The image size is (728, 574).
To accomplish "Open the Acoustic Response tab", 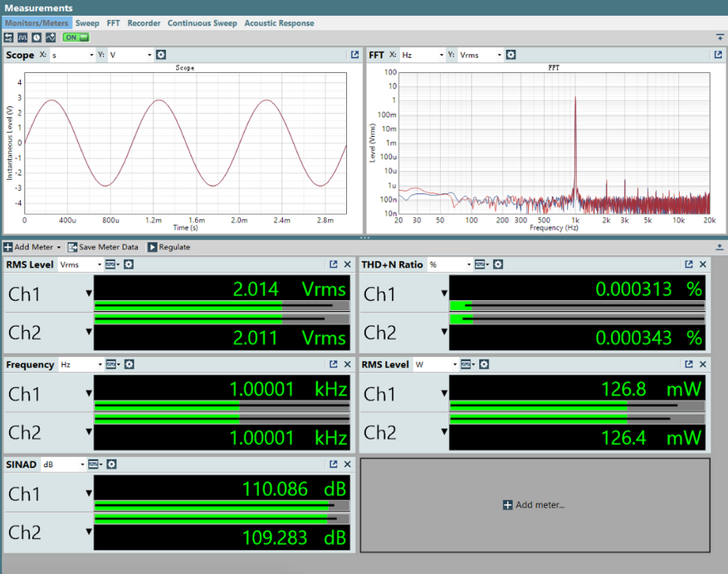I will point(279,23).
